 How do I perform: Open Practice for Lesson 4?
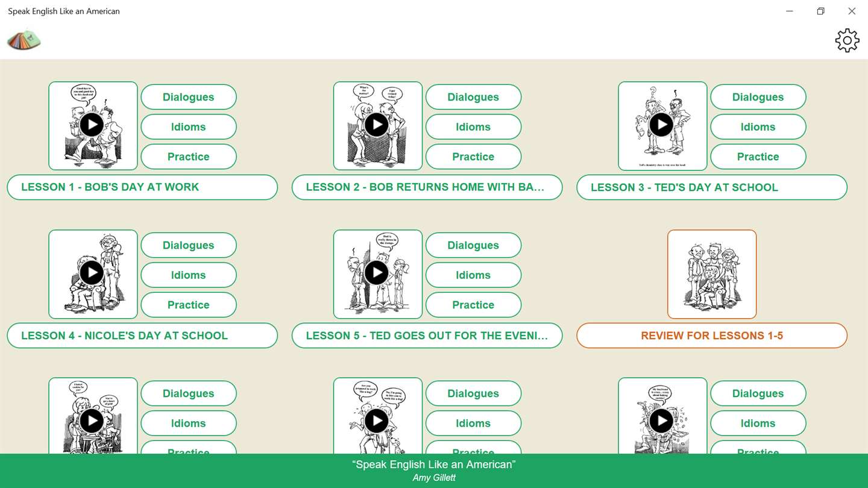pyautogui.click(x=189, y=305)
